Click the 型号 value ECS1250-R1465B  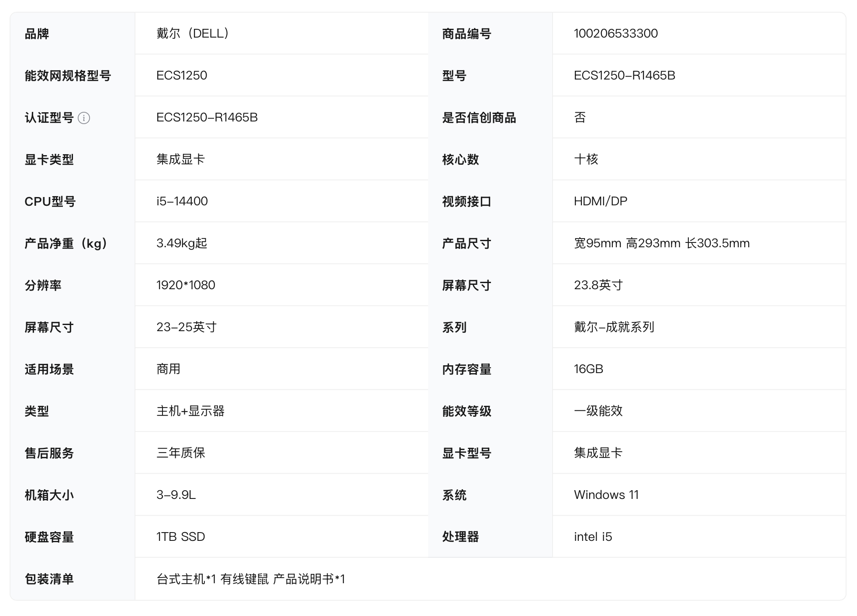624,75
